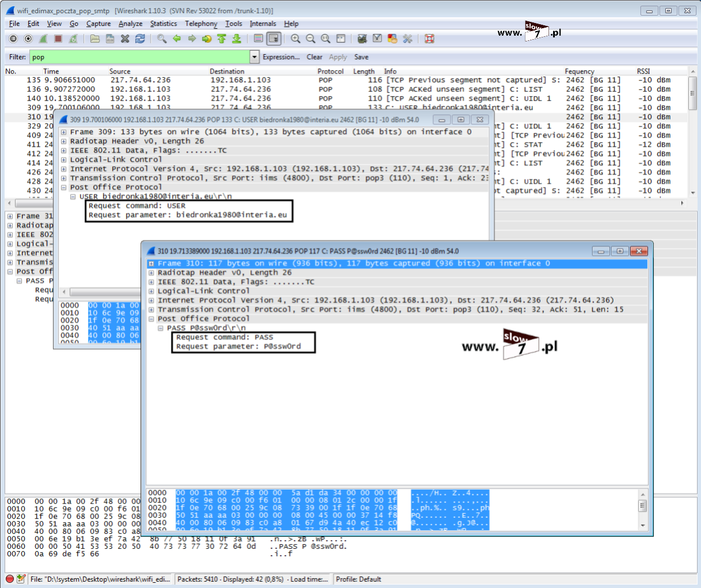Screen dimensions: 701x588
Task: Open the Capture menu
Action: (98, 24)
